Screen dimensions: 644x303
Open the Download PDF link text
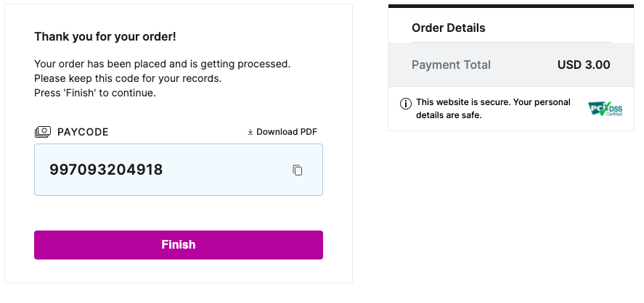(x=287, y=132)
